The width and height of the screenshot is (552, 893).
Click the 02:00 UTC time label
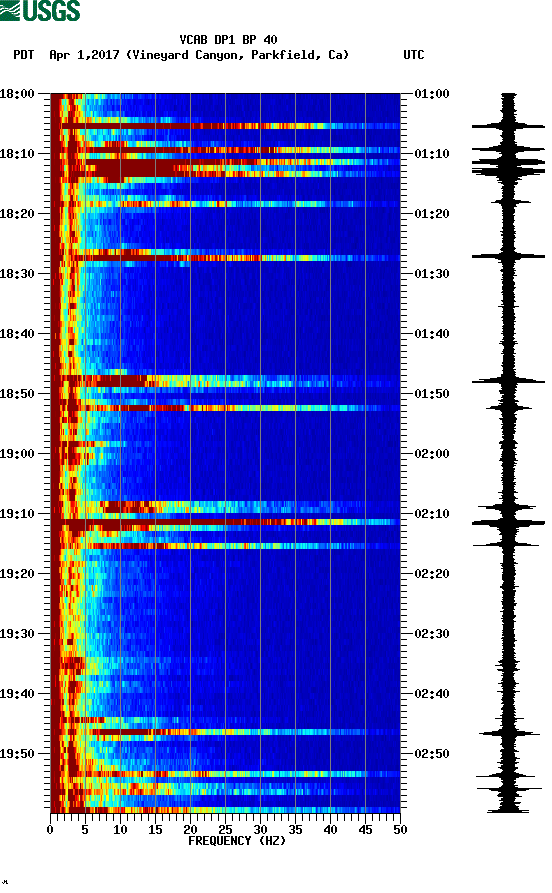pyautogui.click(x=432, y=454)
